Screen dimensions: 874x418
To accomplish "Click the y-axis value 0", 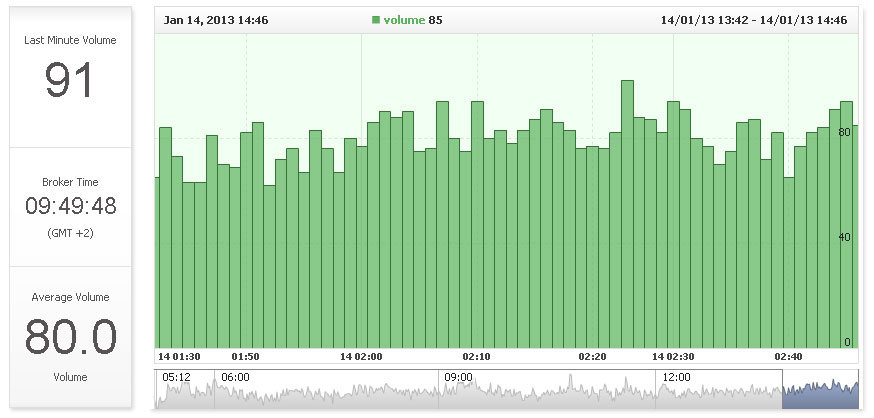I will point(847,342).
